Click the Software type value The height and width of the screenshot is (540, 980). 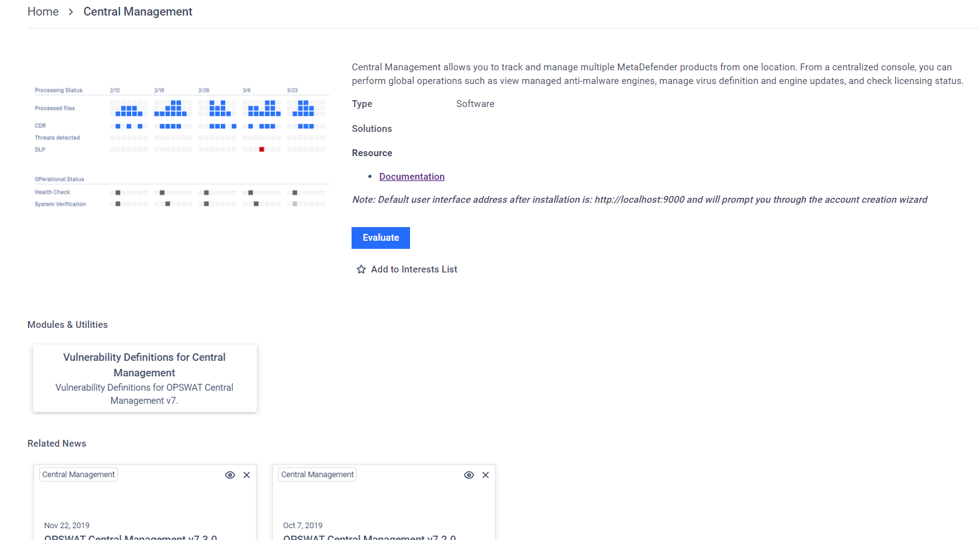(x=475, y=104)
